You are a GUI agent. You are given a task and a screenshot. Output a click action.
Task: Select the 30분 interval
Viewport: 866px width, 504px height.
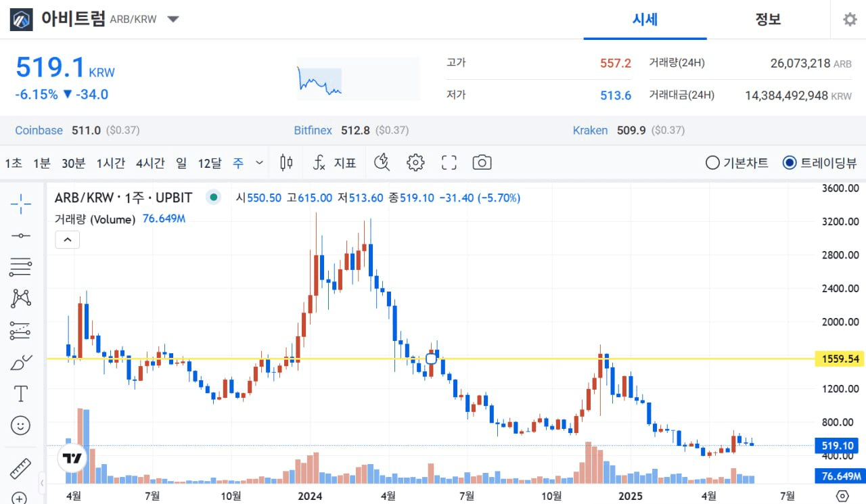(73, 163)
